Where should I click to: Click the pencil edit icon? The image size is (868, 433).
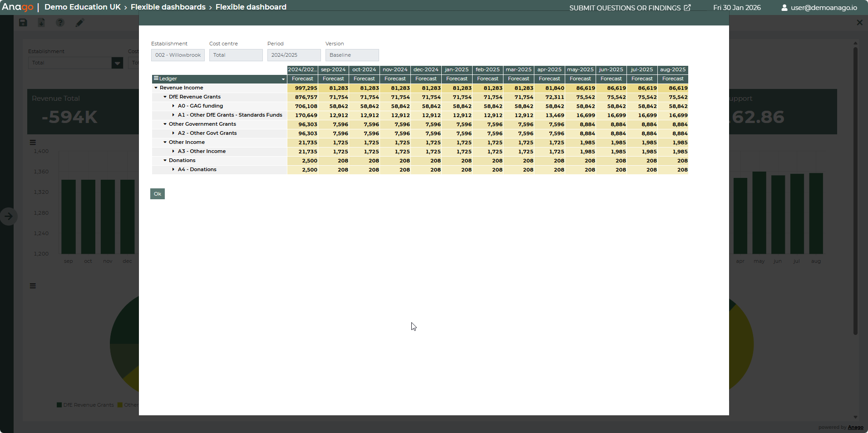pyautogui.click(x=80, y=23)
